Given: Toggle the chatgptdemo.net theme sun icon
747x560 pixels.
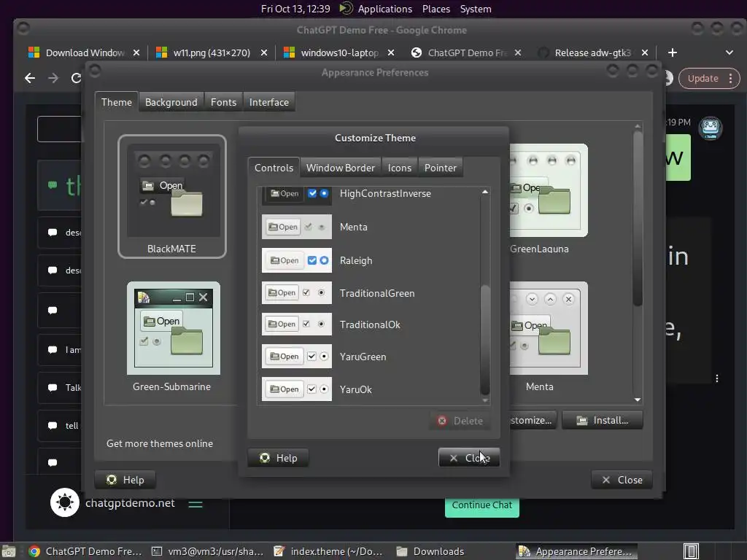Looking at the screenshot, I should pos(65,502).
